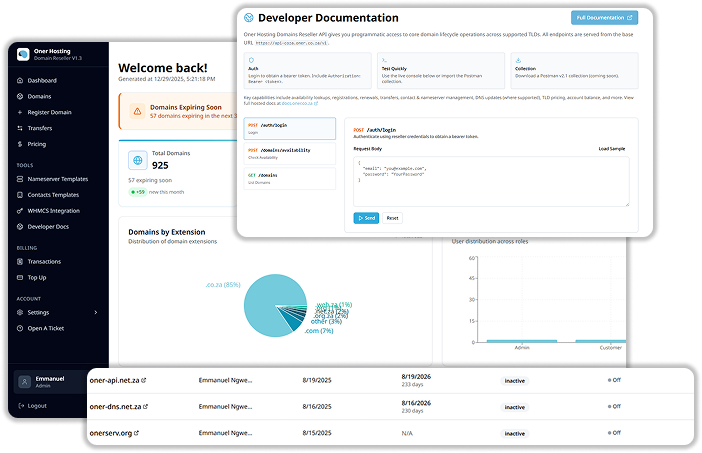The image size is (702, 453).
Task: Toggle the Off switch for oner-api.net.za
Action: [x=612, y=381]
